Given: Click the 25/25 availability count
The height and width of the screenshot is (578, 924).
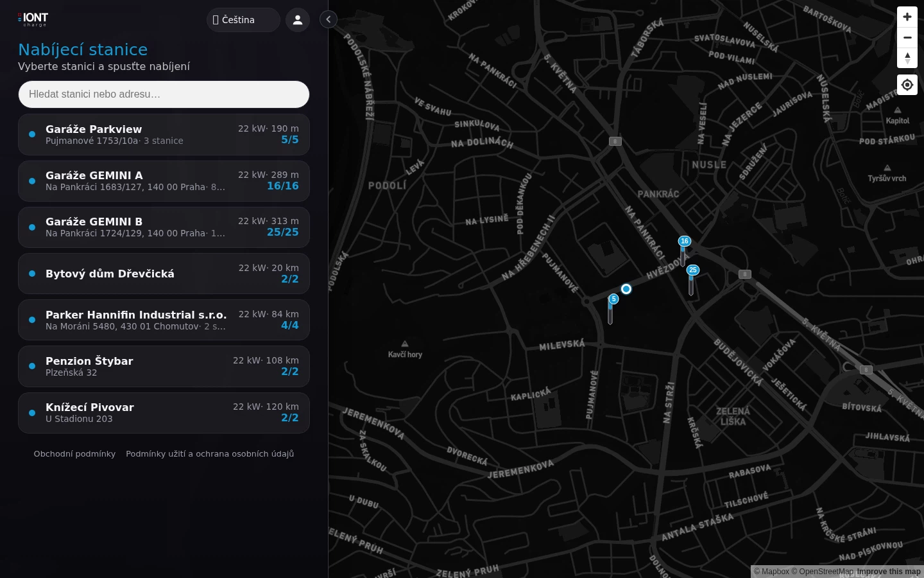Looking at the screenshot, I should [x=283, y=232].
